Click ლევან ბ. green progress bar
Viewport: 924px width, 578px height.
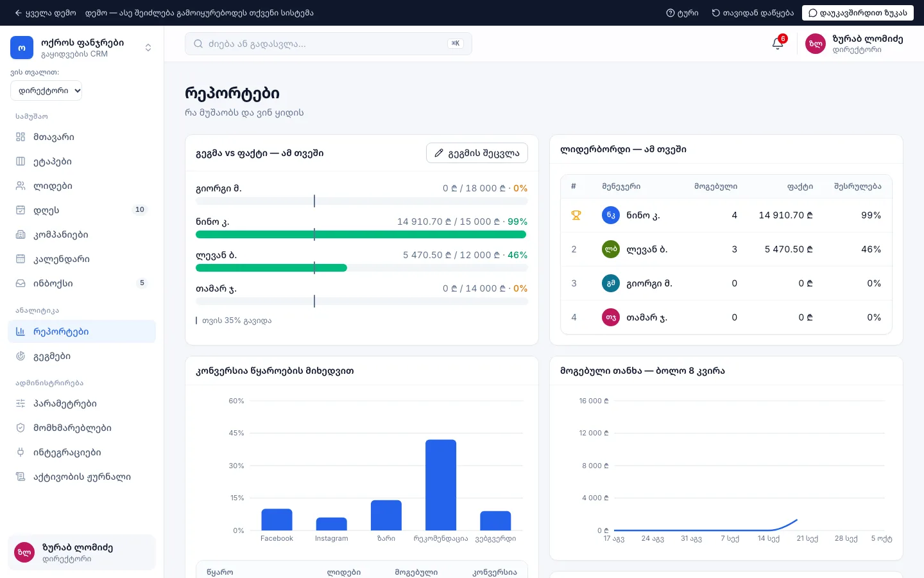(x=271, y=268)
